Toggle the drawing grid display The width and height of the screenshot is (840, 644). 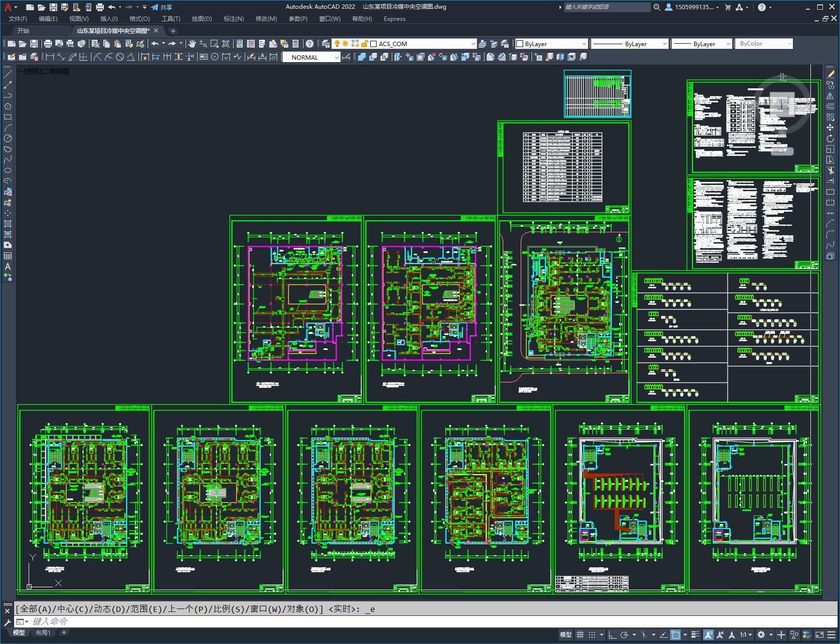(580, 634)
